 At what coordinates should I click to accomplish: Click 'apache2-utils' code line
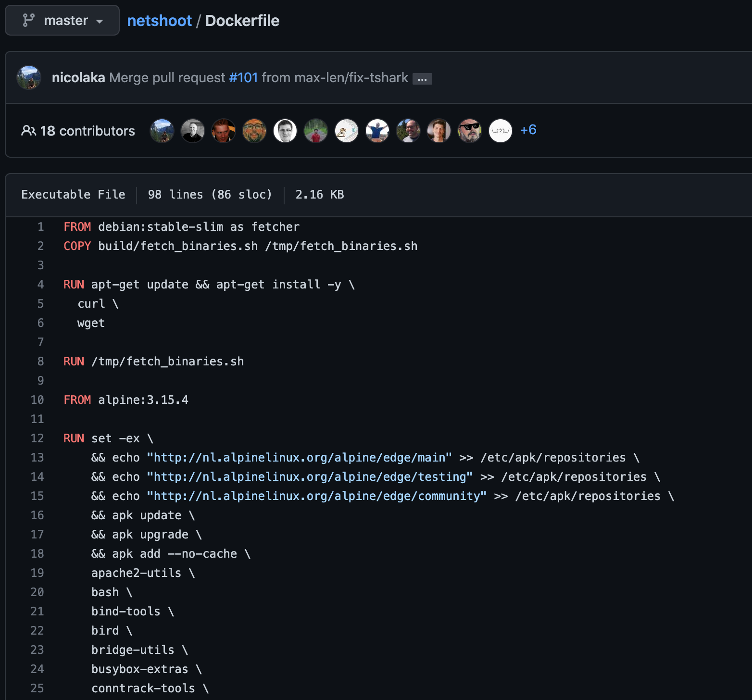coord(143,573)
